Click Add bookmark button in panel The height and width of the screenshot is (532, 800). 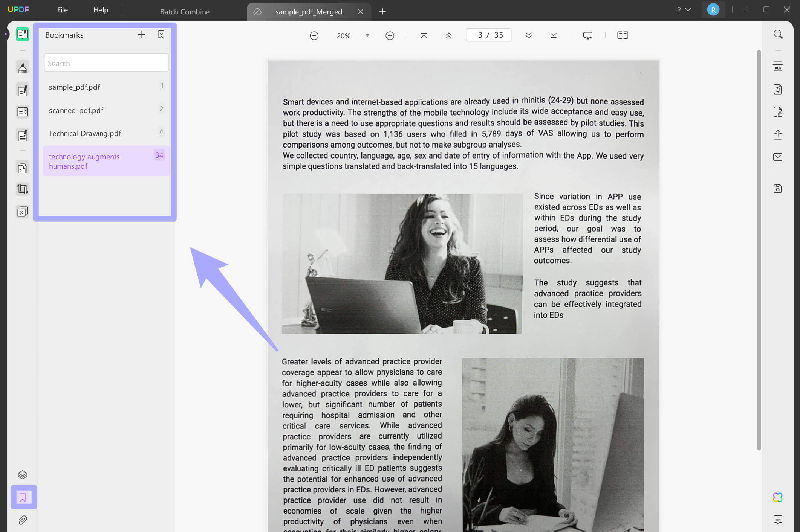141,34
